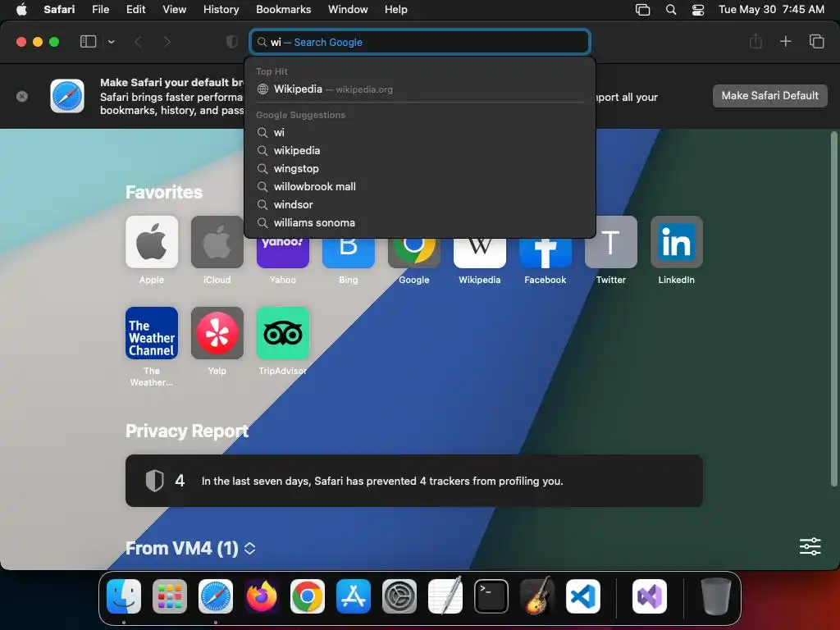Open TextEdit from the Dock
Image resolution: width=840 pixels, height=630 pixels.
pyautogui.click(x=445, y=596)
